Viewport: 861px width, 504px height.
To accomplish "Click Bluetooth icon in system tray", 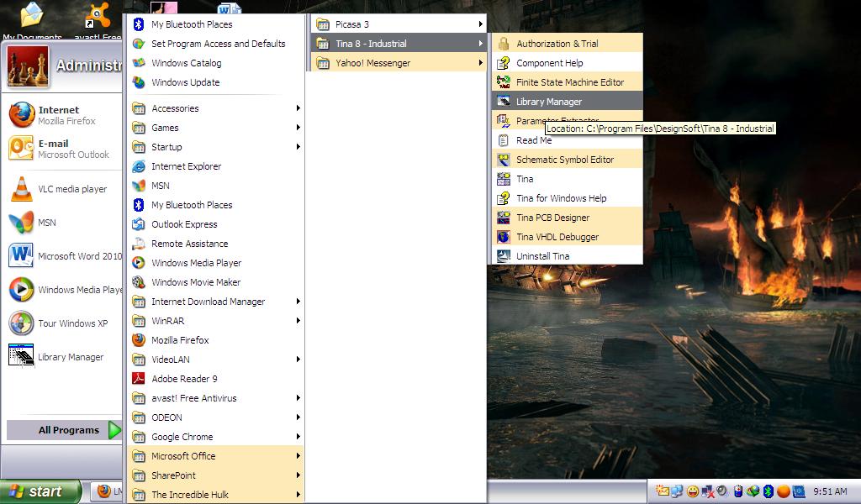I will point(769,491).
